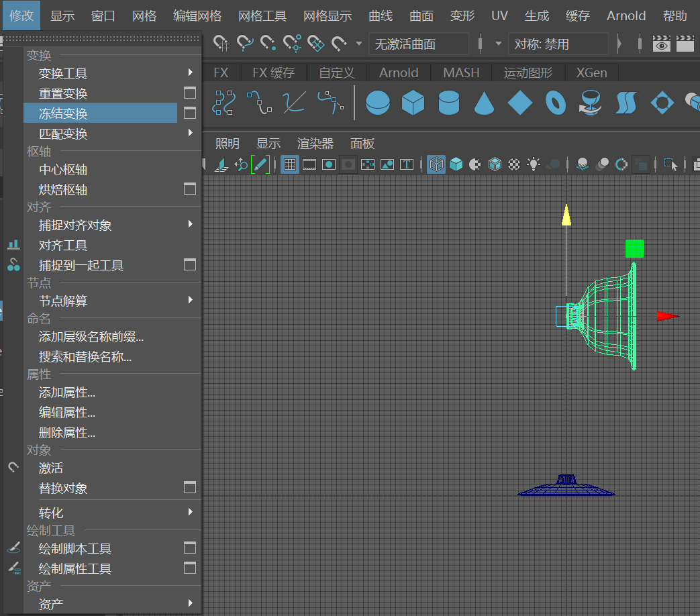700x616 pixels.
Task: Choose 冻结变换 from the 修改 menu
Action: click(x=101, y=113)
